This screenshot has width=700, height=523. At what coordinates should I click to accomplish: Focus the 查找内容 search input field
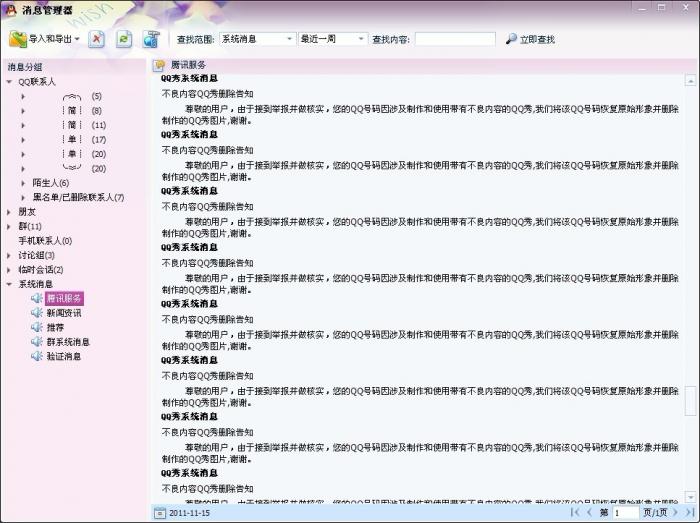455,39
